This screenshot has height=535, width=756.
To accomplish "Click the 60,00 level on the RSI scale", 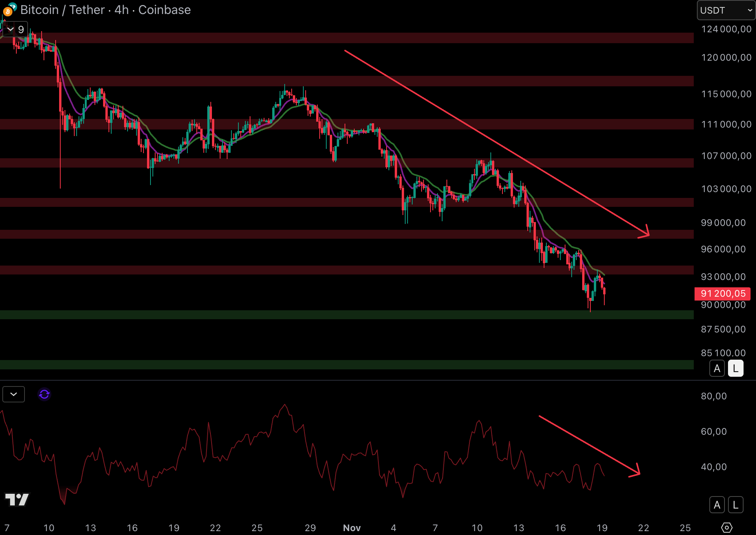I will click(x=714, y=432).
